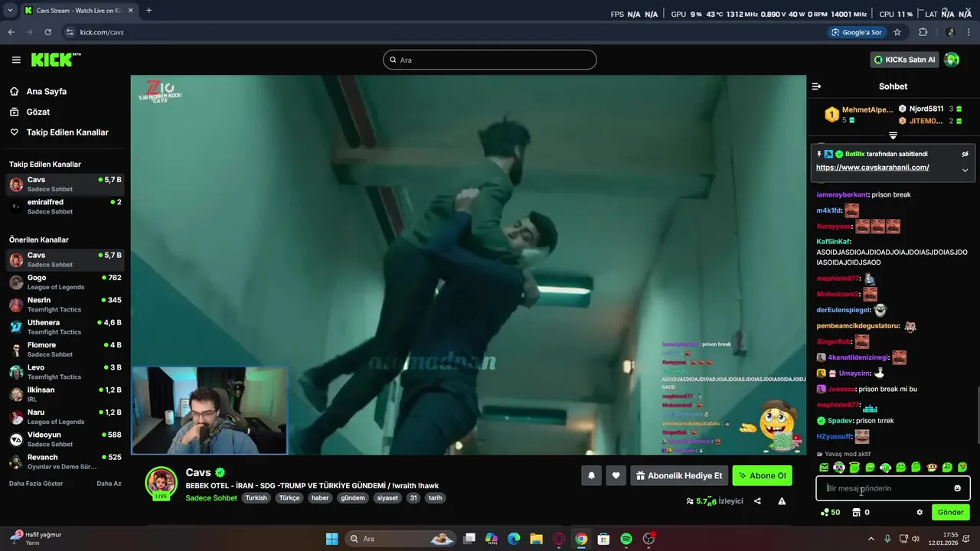Click KICKs Satın Al button
980x551 pixels.
904,60
